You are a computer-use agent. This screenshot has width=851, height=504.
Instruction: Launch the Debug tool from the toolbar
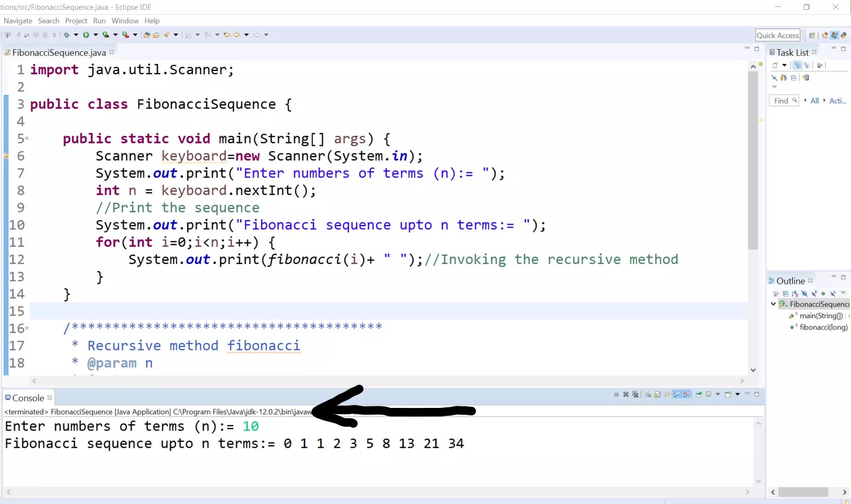(x=67, y=34)
